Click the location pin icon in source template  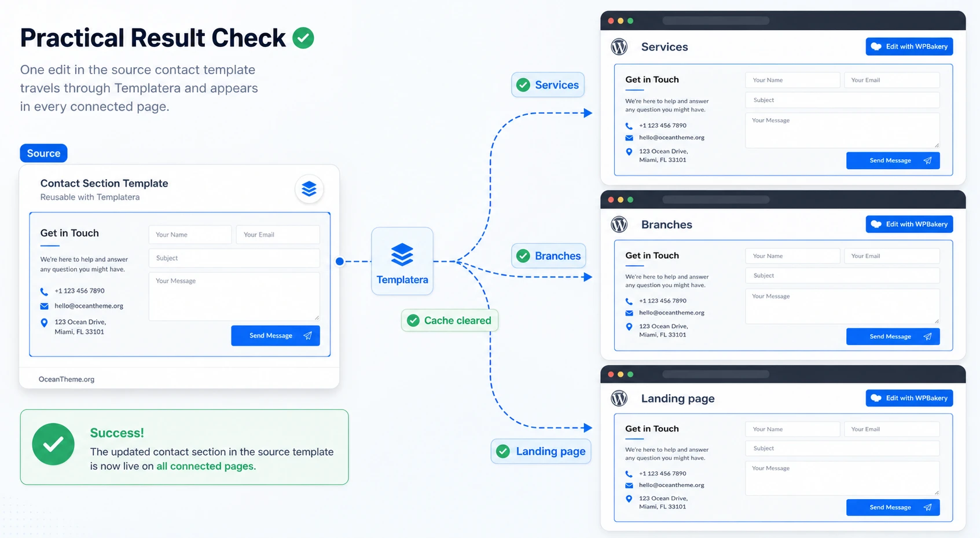[44, 323]
